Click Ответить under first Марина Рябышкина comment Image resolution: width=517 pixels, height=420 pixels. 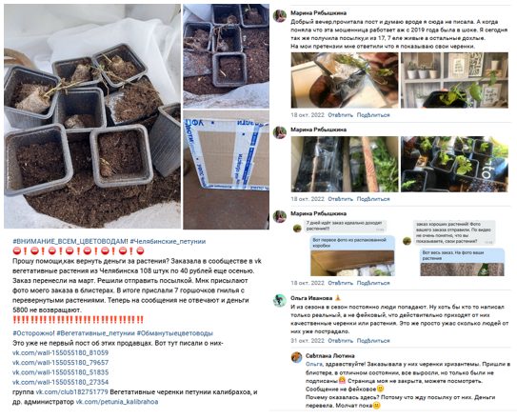pos(340,115)
